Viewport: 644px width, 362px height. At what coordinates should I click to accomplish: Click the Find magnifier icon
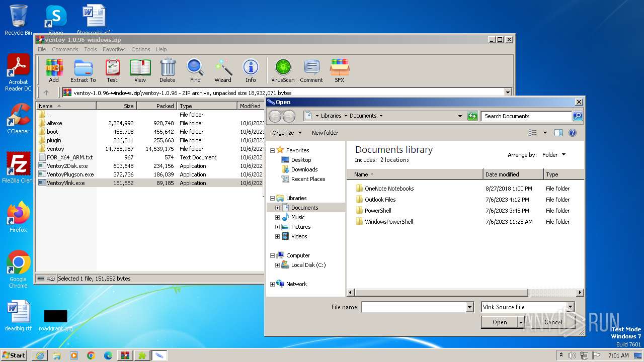pyautogui.click(x=195, y=71)
